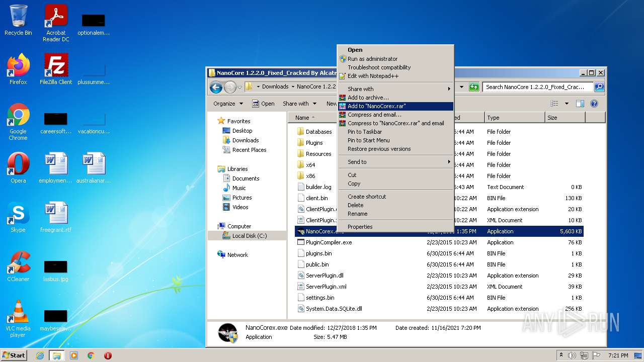Open Organize dropdown menu

coord(228,104)
